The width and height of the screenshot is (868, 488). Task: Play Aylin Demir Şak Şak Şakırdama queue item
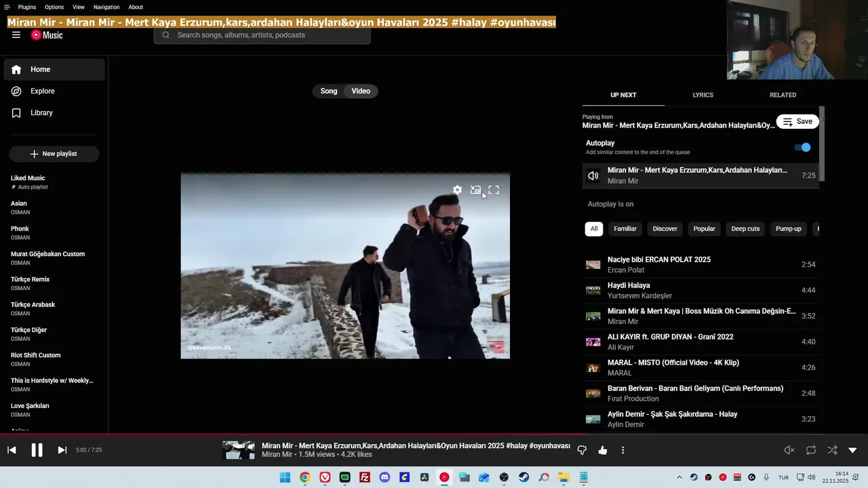point(701,419)
